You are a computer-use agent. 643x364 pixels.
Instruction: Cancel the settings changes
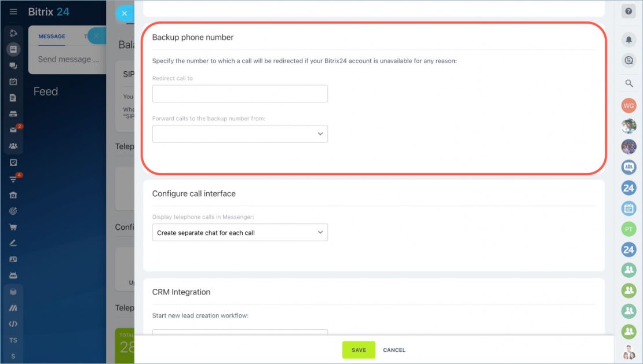(394, 350)
